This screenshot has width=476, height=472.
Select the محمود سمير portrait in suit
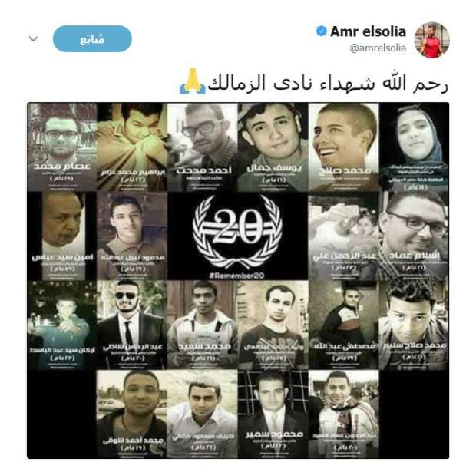point(273,414)
